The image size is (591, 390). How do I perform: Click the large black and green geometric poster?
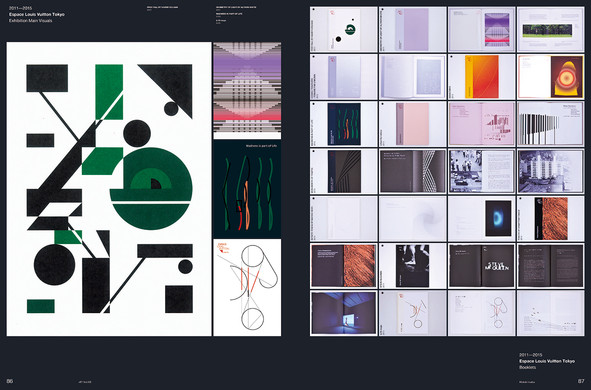click(x=109, y=189)
